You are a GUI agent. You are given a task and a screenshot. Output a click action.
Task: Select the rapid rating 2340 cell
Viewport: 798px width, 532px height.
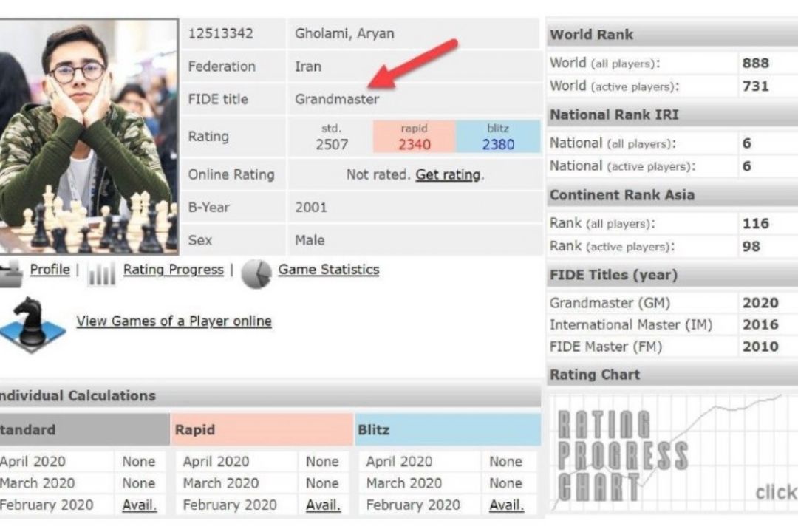[x=414, y=137]
